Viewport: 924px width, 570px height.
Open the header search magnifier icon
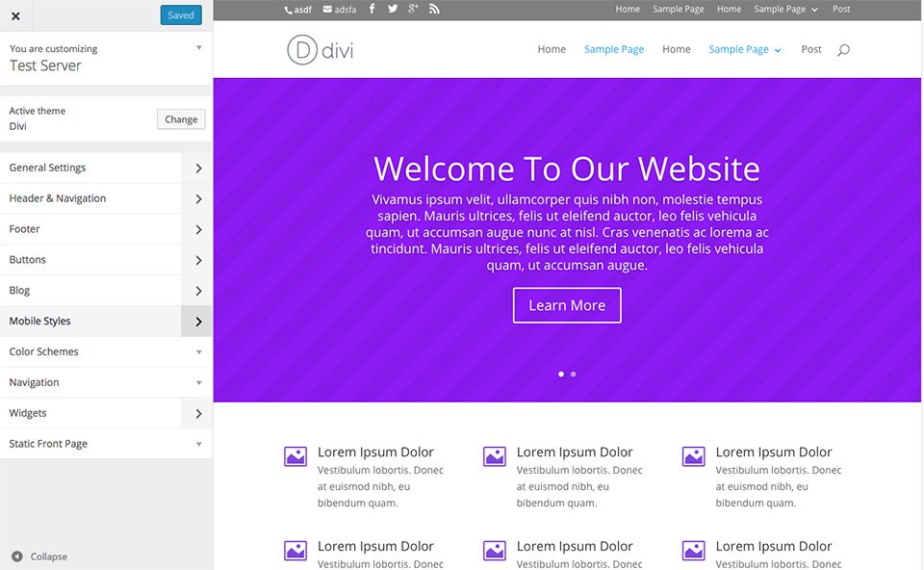843,50
